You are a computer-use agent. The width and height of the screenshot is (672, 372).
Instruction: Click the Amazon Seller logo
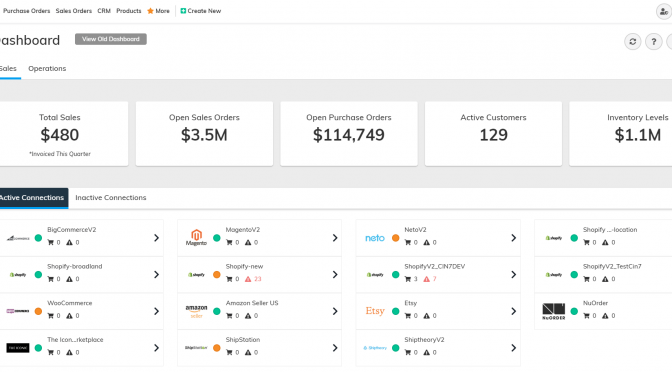pyautogui.click(x=196, y=311)
